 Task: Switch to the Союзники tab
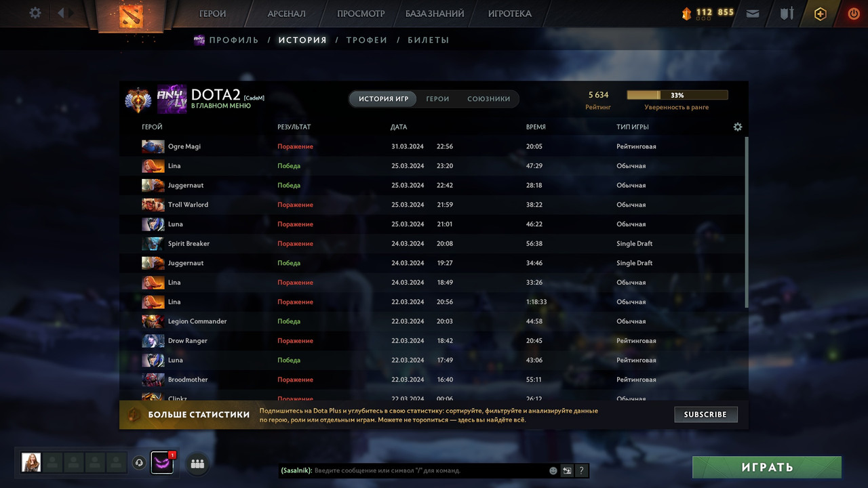pyautogui.click(x=488, y=99)
